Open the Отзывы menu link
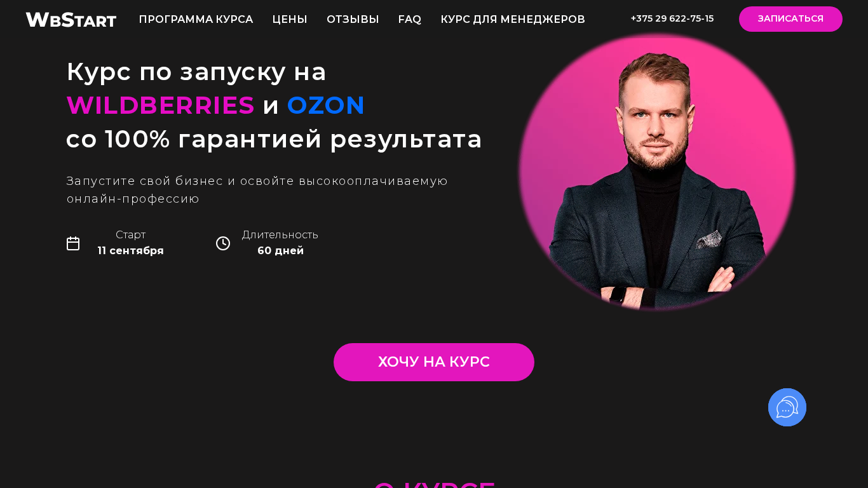 pos(353,20)
